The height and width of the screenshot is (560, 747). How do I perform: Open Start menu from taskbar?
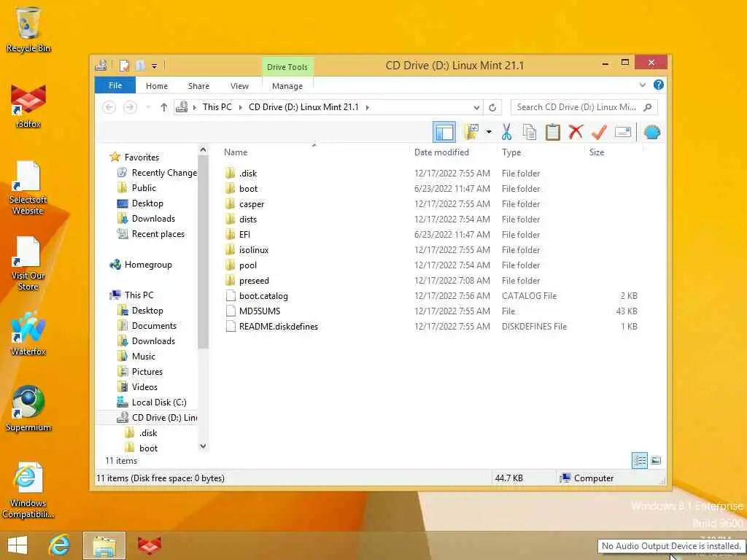tap(18, 545)
